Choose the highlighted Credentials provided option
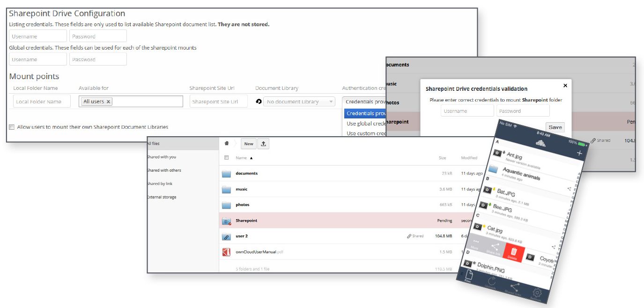The width and height of the screenshot is (644, 308). (x=365, y=113)
